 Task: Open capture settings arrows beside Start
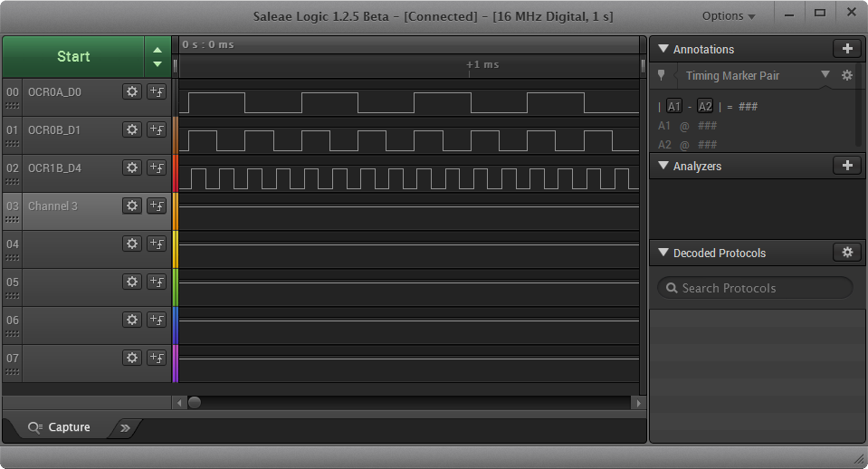(157, 56)
